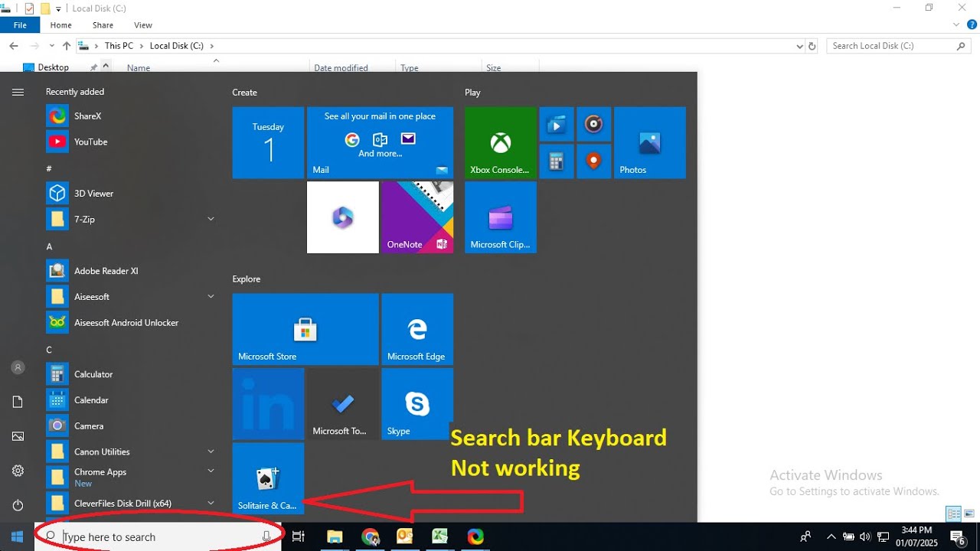Screen dimensions: 980x551
Task: Click the This PC breadcrumb
Action: [x=119, y=46]
